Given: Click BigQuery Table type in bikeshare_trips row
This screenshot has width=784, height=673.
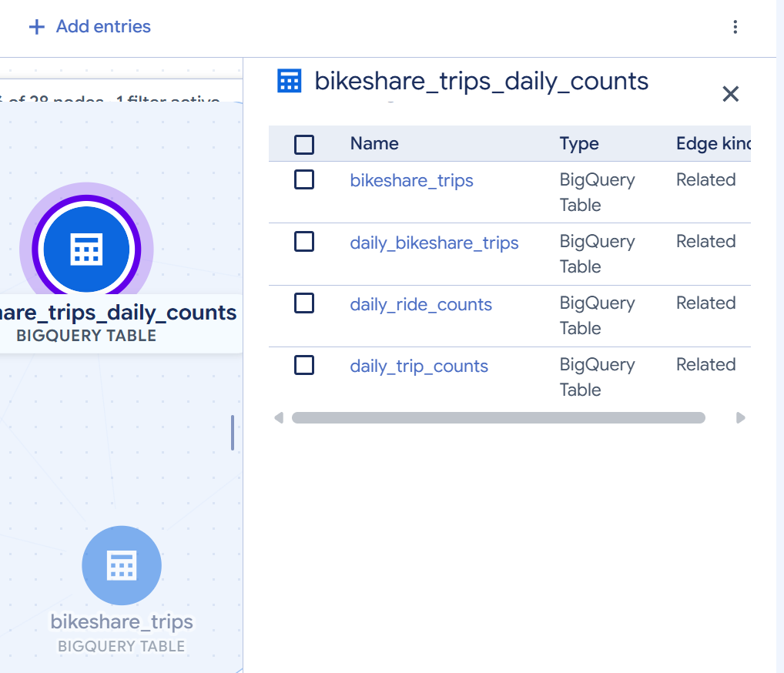Looking at the screenshot, I should click(x=597, y=192).
